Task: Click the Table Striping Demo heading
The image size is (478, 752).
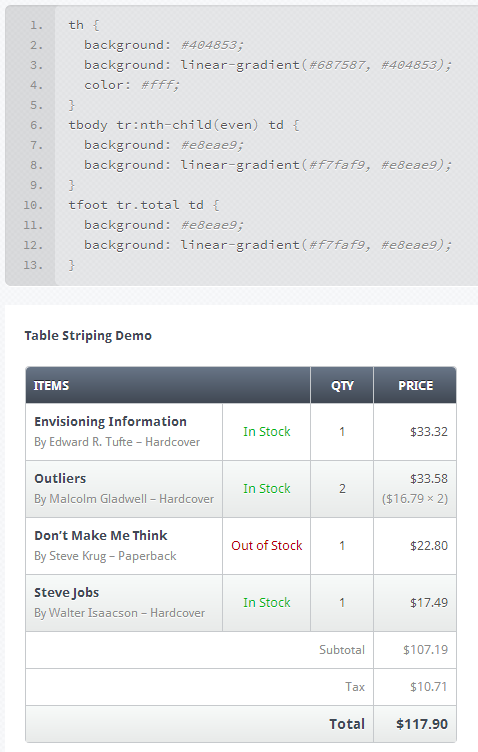Action: tap(88, 336)
